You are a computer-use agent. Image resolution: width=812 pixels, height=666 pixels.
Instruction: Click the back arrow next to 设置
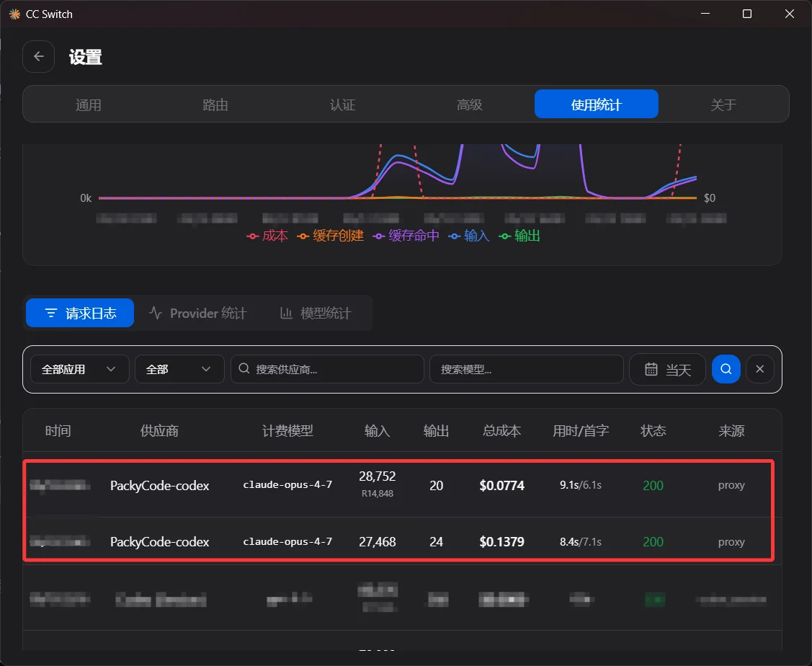click(x=38, y=56)
